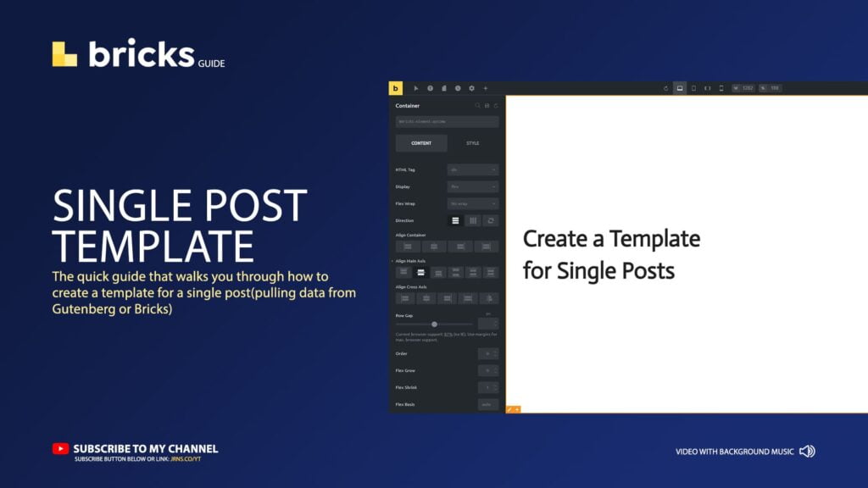The height and width of the screenshot is (488, 868).
Task: Open the Flex Wrap dropdown
Action: [x=473, y=203]
